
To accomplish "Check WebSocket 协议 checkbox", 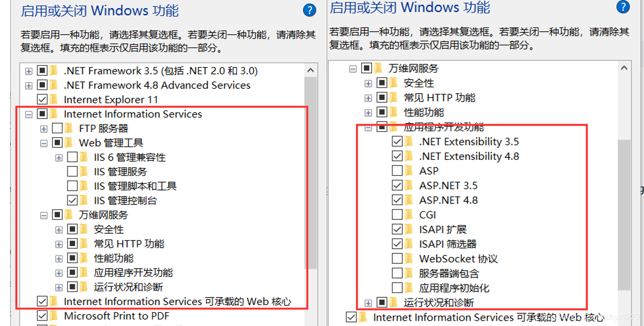I will pos(397,258).
